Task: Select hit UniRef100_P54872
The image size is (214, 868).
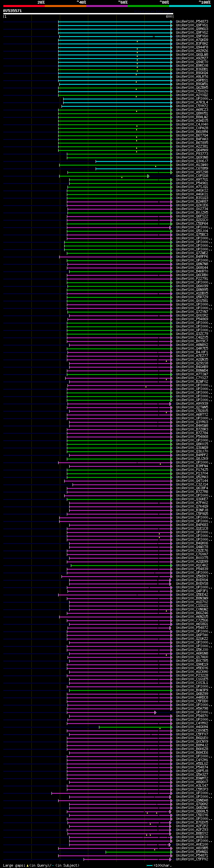Action: (x=192, y=628)
